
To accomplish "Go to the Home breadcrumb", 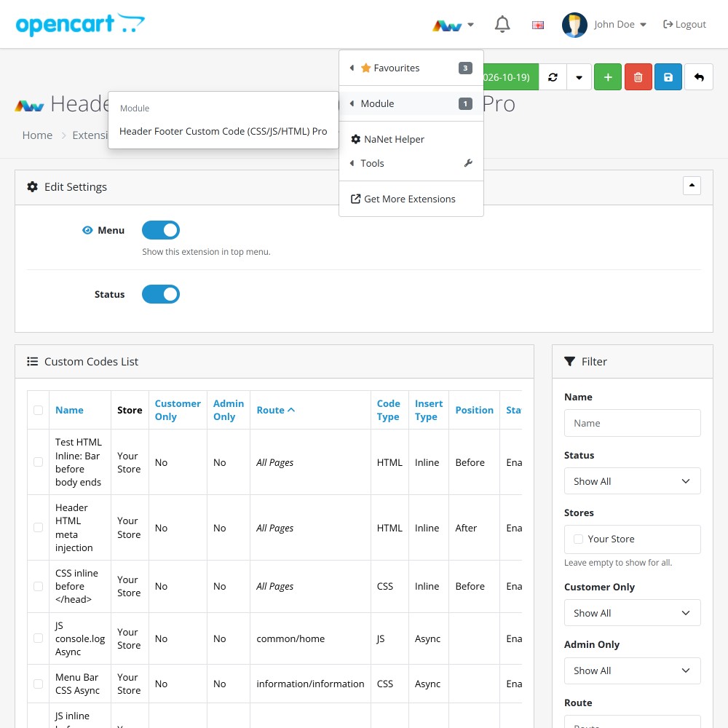I will (x=37, y=135).
